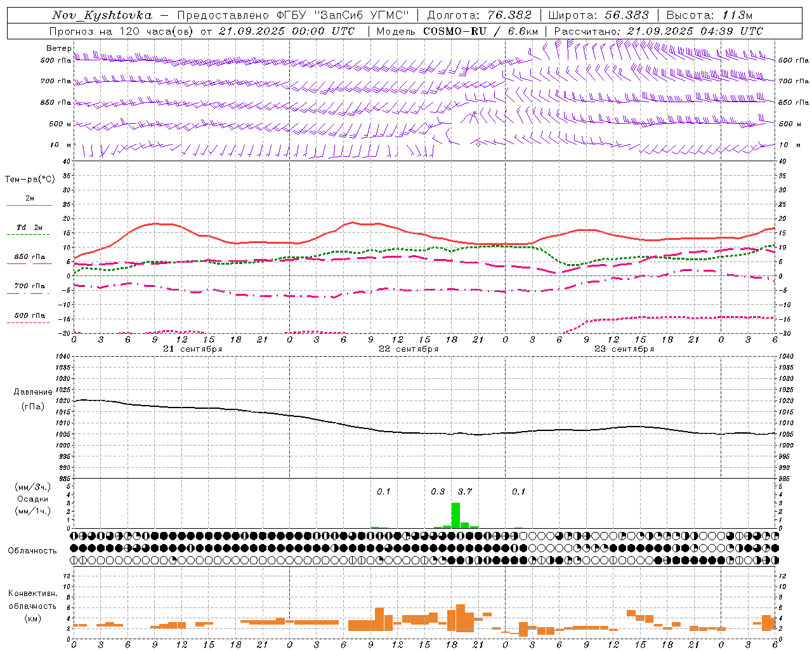Click the Широта: 56.383 value
The image size is (812, 650).
[x=599, y=15]
